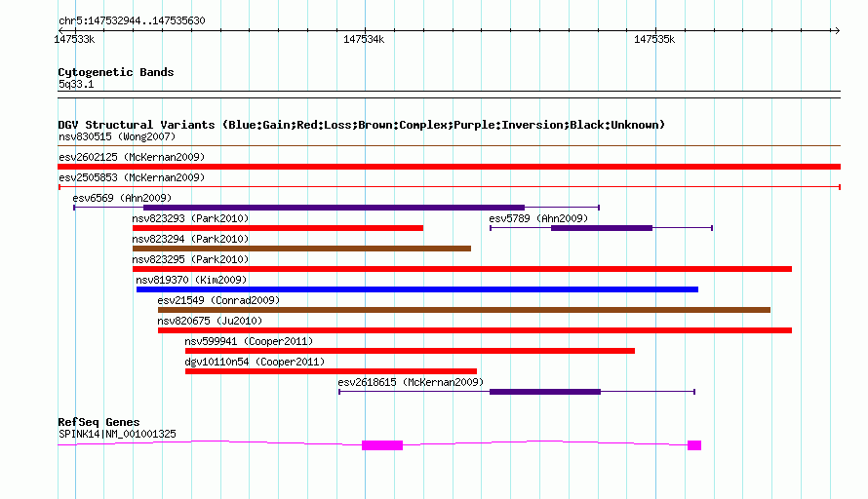This screenshot has height=499, width=868.
Task: Click the nsv820675 (Ju2010) red loss bar
Action: click(475, 330)
